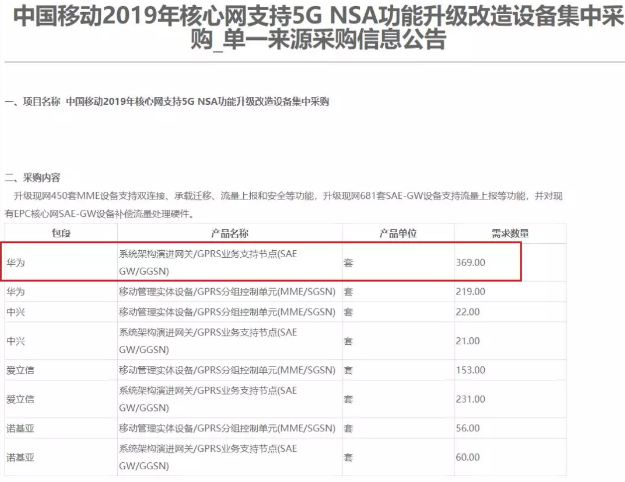Click the unit '套' in the 60.00 row
The image size is (625, 482).
point(348,457)
